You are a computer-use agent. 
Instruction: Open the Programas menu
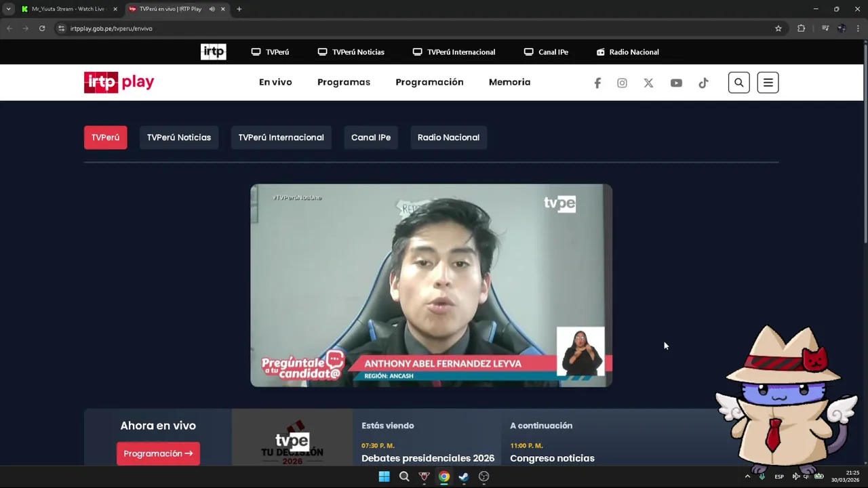[x=344, y=82]
